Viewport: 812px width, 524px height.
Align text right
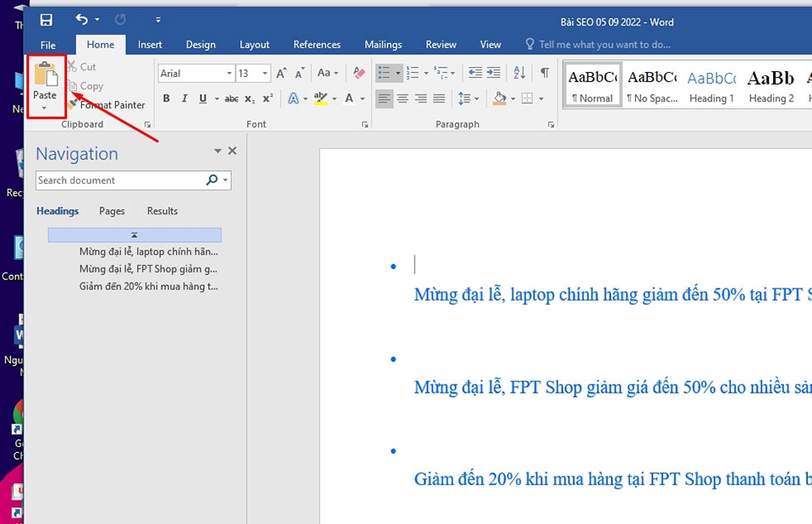[420, 98]
